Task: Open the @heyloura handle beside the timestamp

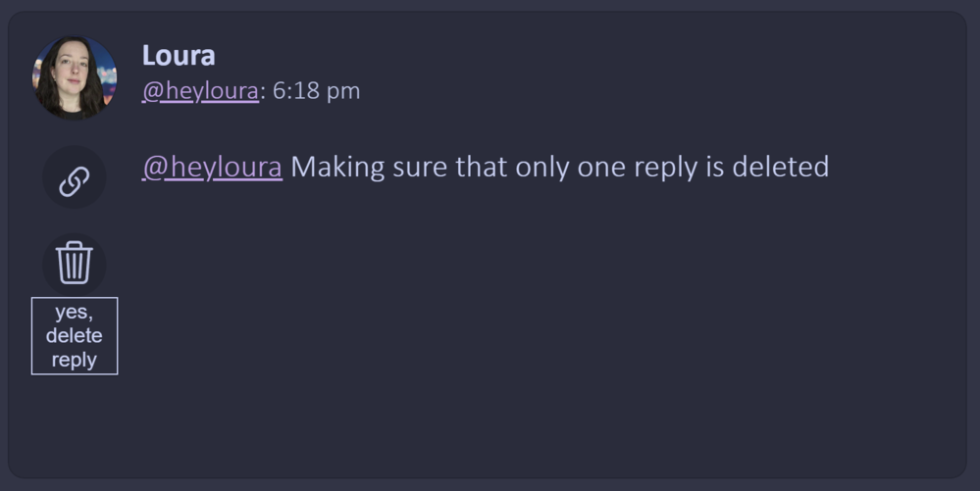Action: pos(200,91)
